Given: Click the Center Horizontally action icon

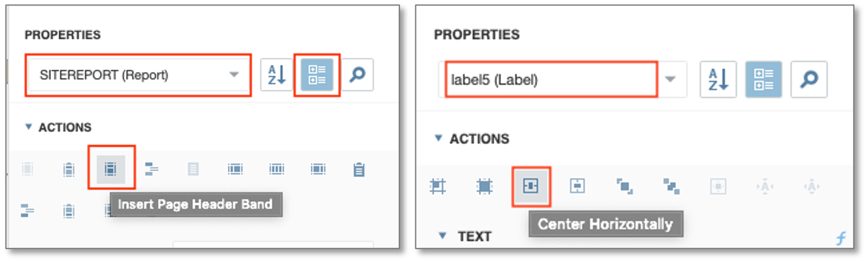Looking at the screenshot, I should tap(530, 186).
